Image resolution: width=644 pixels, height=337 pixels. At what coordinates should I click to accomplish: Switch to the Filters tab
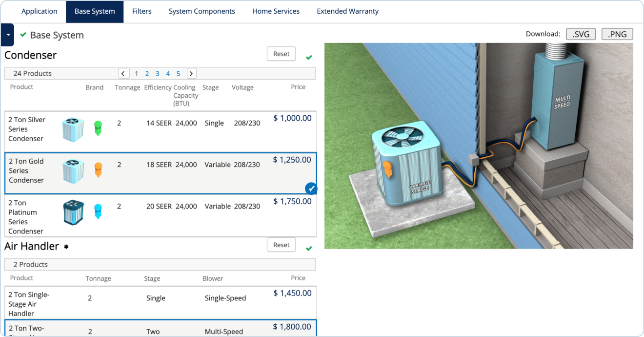coord(141,11)
